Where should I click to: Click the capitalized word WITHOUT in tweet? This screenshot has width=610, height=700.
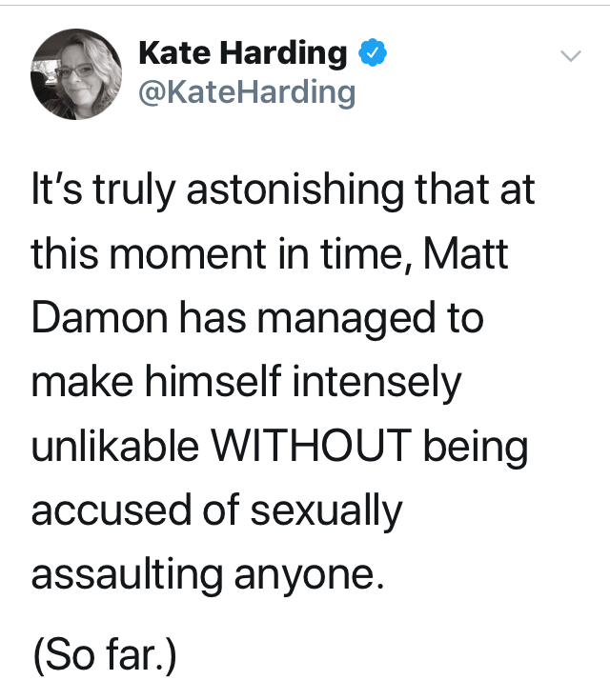(311, 446)
